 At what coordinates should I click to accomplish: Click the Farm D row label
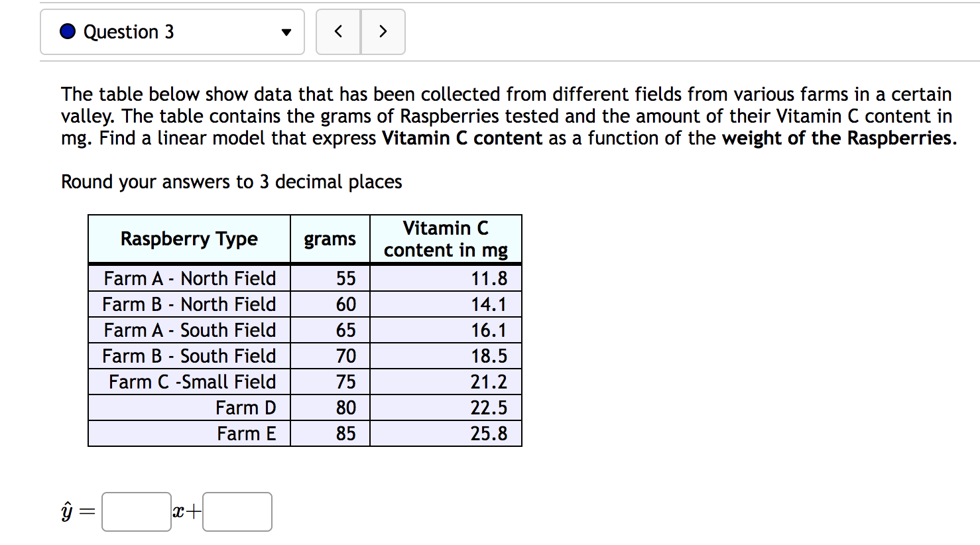245,408
